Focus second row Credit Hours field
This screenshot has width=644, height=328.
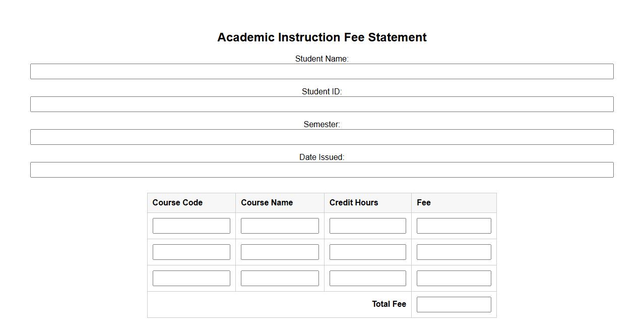coord(367,252)
